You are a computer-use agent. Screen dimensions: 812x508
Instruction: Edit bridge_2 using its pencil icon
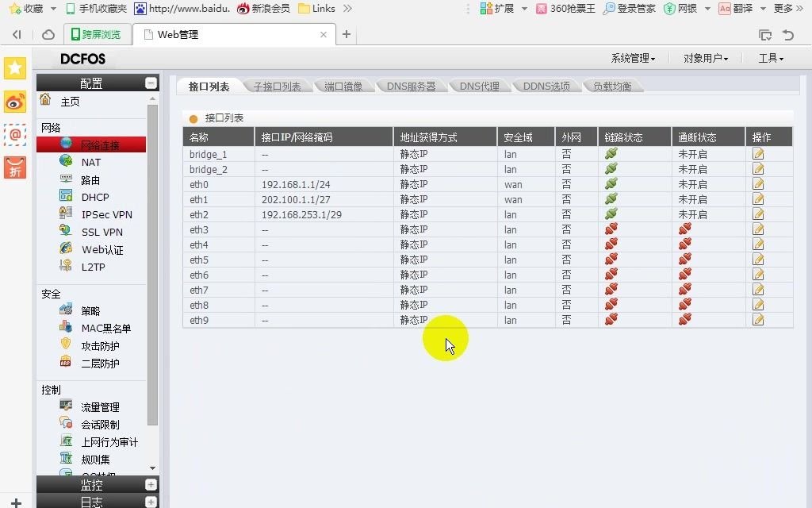click(757, 169)
